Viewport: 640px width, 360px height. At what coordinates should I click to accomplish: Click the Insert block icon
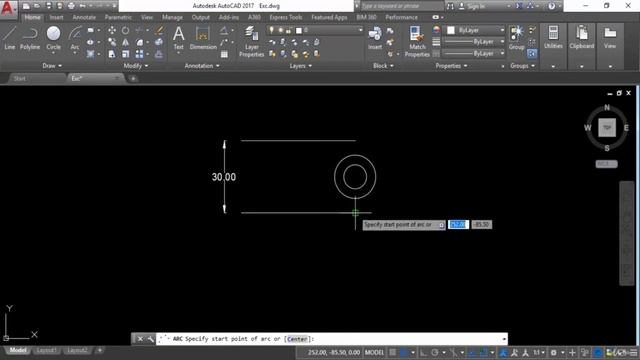coord(375,38)
